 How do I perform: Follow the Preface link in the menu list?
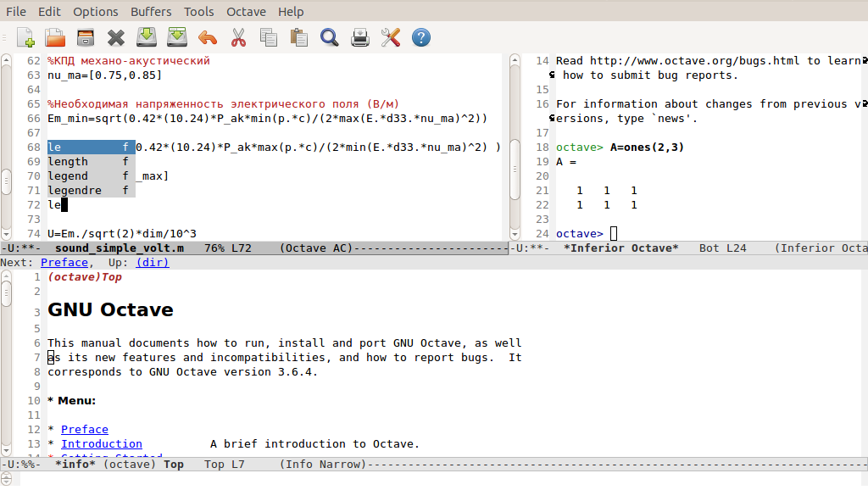(x=84, y=430)
